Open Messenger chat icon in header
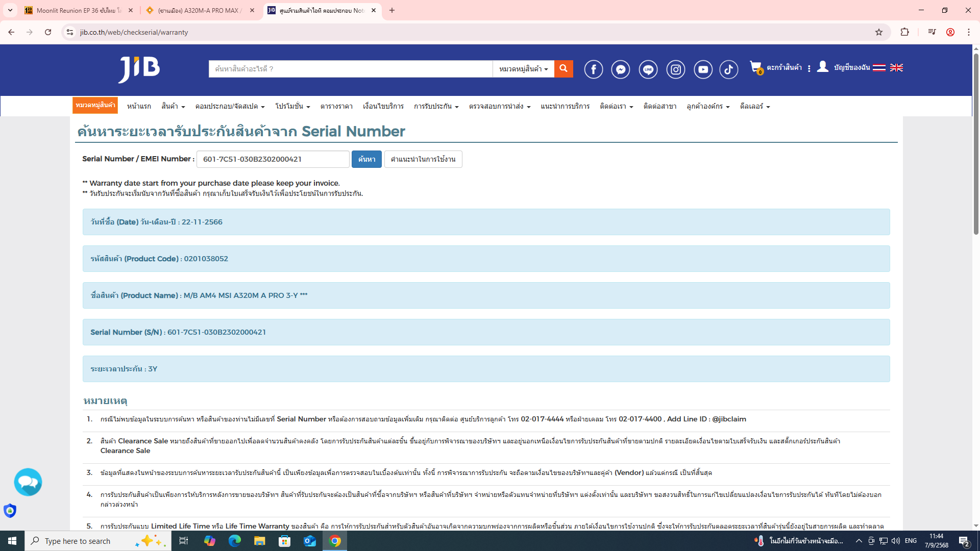980x551 pixels. point(621,69)
